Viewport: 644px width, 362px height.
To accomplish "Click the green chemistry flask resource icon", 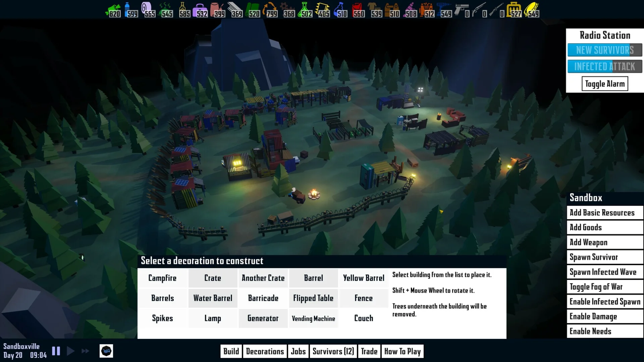I will [x=304, y=9].
